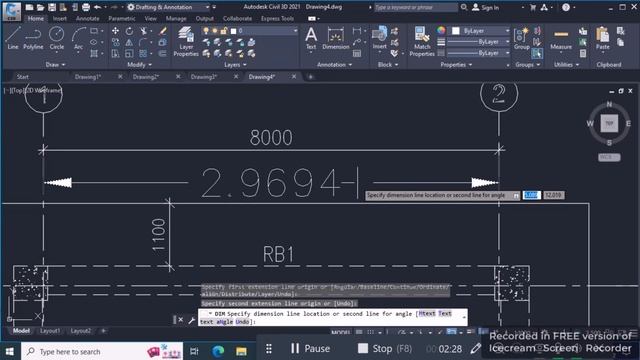
Task: Close the Drawing3 tab
Action: 236,76
